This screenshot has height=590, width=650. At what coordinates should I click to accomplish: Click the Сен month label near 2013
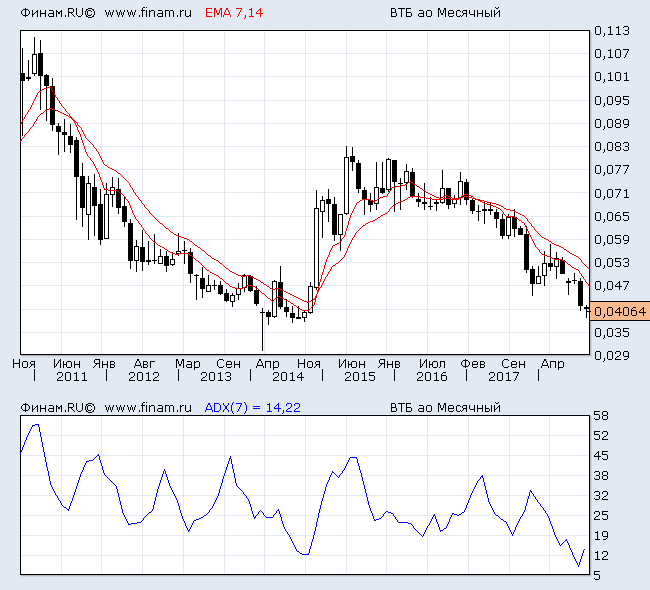[228, 364]
